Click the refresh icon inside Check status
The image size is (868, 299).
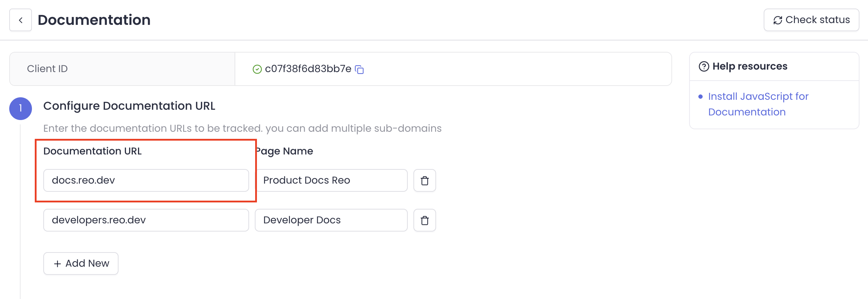778,20
